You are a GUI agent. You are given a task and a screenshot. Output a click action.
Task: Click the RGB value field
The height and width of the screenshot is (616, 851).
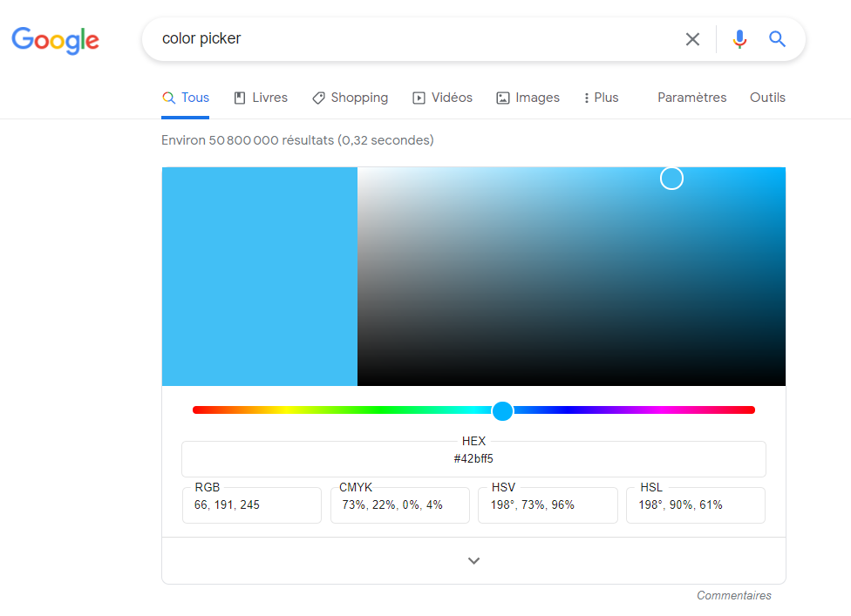pyautogui.click(x=251, y=504)
